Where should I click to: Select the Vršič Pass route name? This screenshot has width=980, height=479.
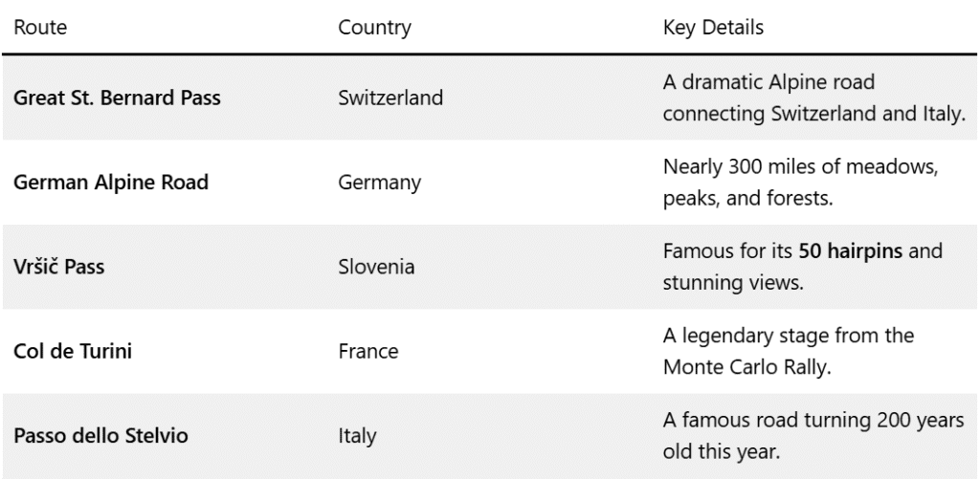[58, 267]
